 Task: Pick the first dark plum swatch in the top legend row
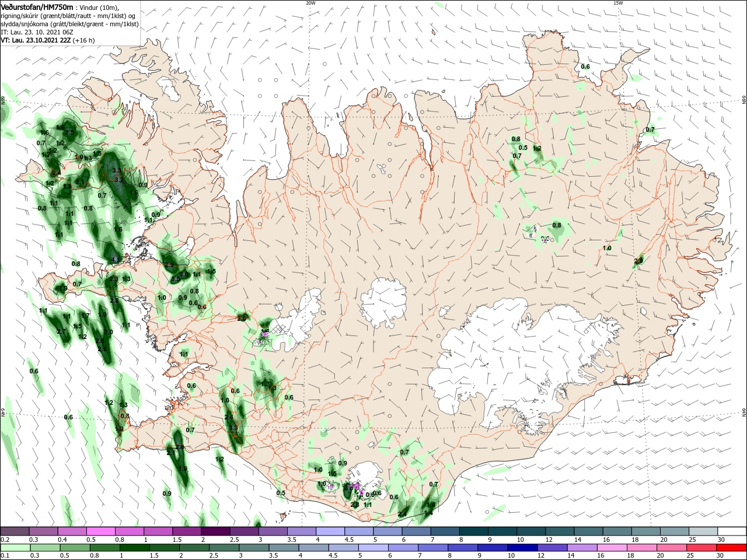15,531
